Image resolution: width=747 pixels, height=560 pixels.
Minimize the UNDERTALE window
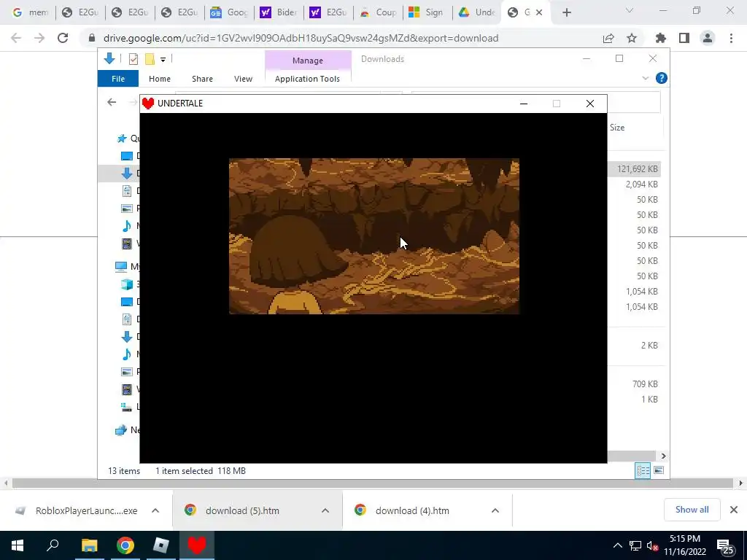point(524,104)
